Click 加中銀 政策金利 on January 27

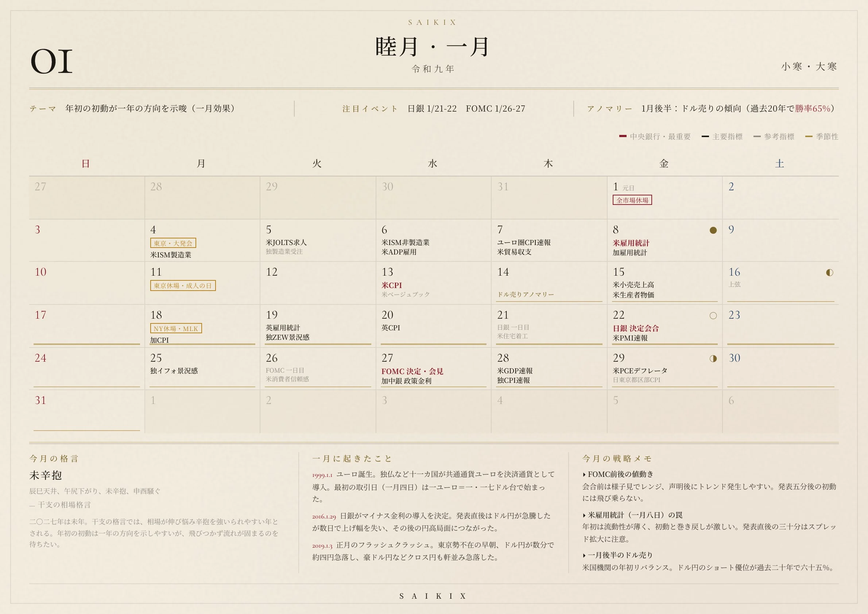pos(406,381)
